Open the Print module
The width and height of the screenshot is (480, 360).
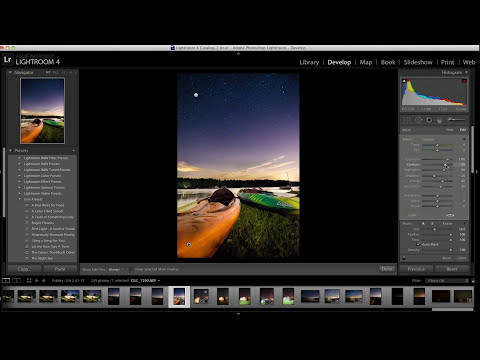pos(447,62)
